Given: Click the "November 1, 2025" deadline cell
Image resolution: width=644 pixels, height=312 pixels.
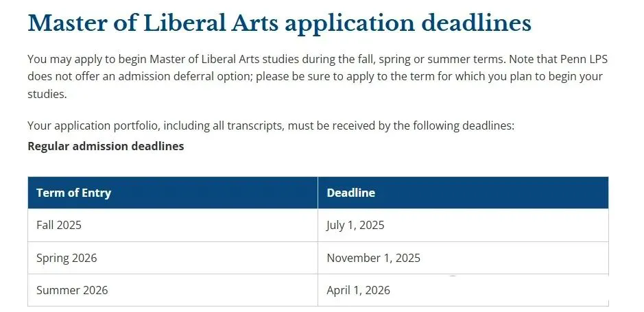Looking at the screenshot, I should 373,258.
